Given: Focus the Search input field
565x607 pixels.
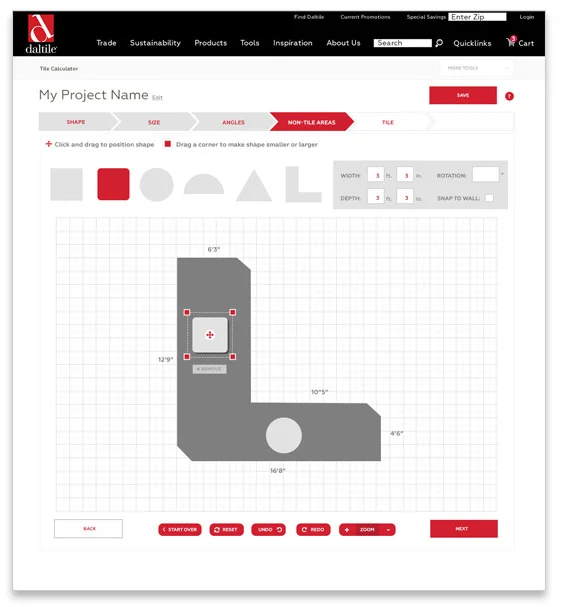Looking at the screenshot, I should click(402, 43).
